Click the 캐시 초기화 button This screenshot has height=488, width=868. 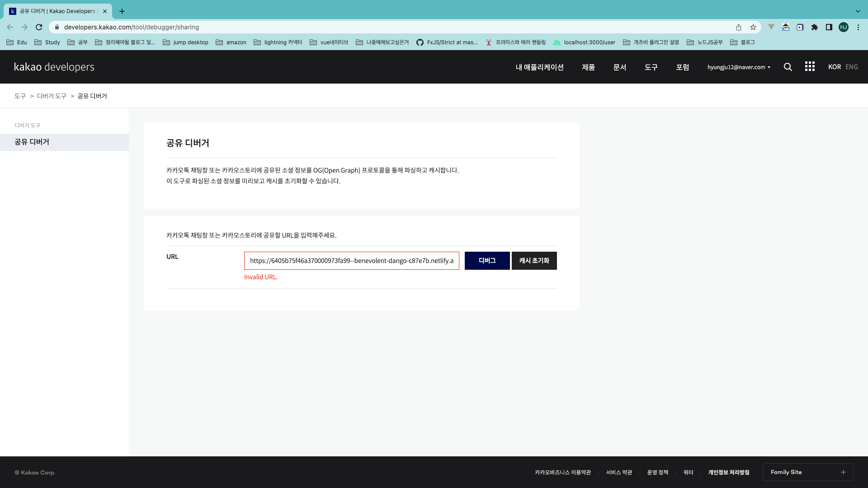click(534, 261)
